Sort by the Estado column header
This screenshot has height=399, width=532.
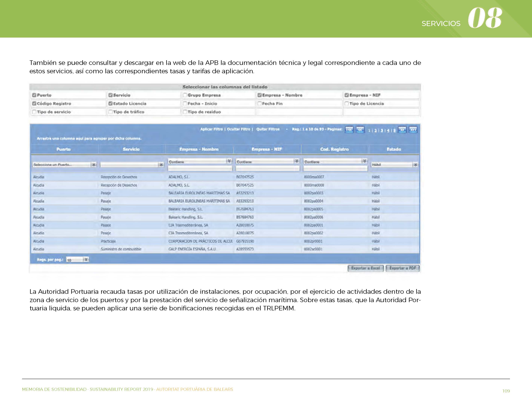click(x=394, y=149)
